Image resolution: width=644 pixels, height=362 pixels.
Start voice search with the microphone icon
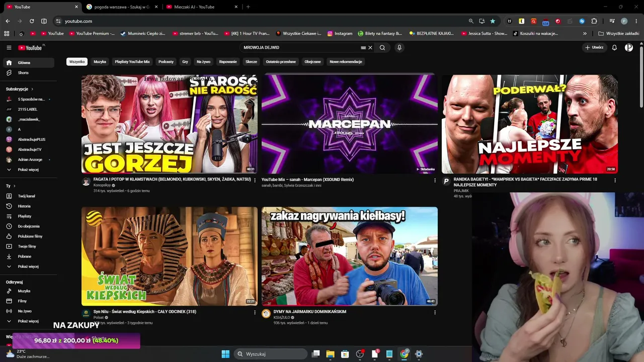tap(399, 48)
